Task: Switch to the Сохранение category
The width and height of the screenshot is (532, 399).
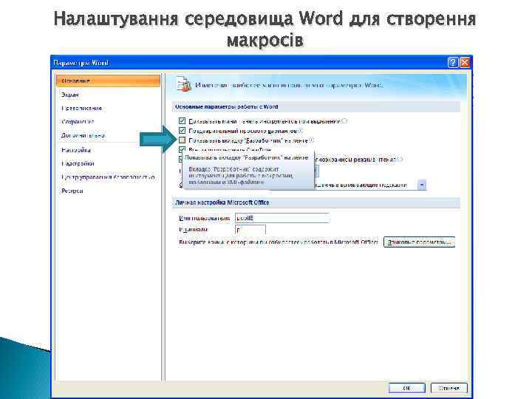Action: click(x=78, y=121)
